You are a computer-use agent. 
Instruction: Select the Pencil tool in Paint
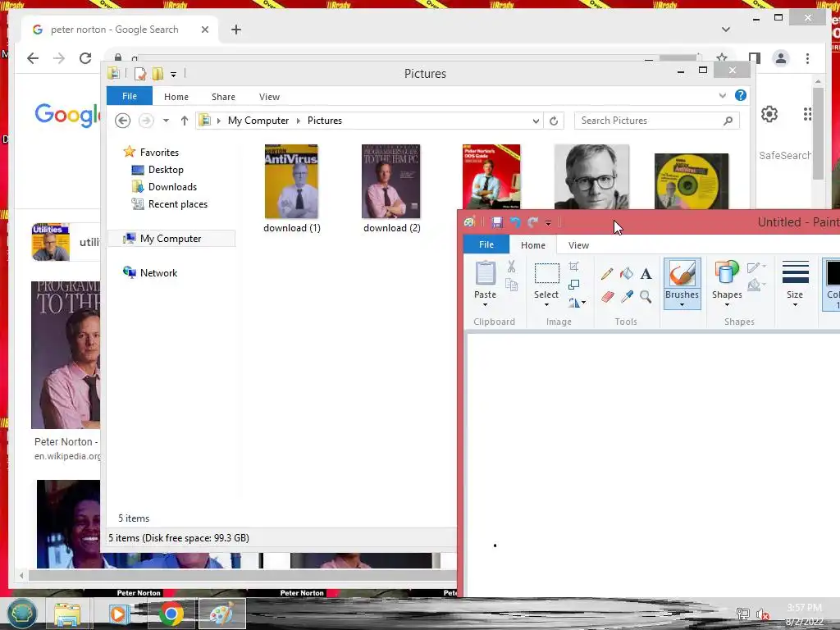607,274
